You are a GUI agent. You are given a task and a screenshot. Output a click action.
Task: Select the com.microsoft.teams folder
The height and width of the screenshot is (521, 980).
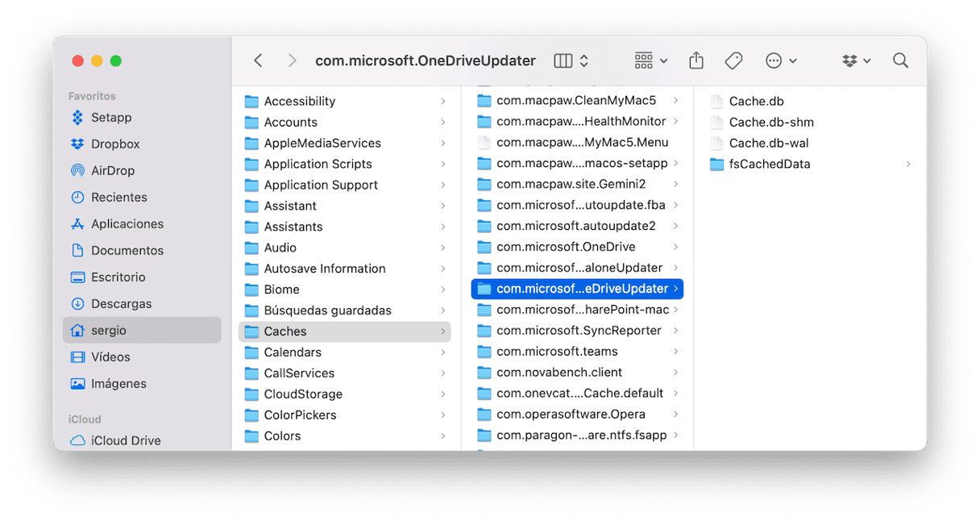click(x=556, y=352)
